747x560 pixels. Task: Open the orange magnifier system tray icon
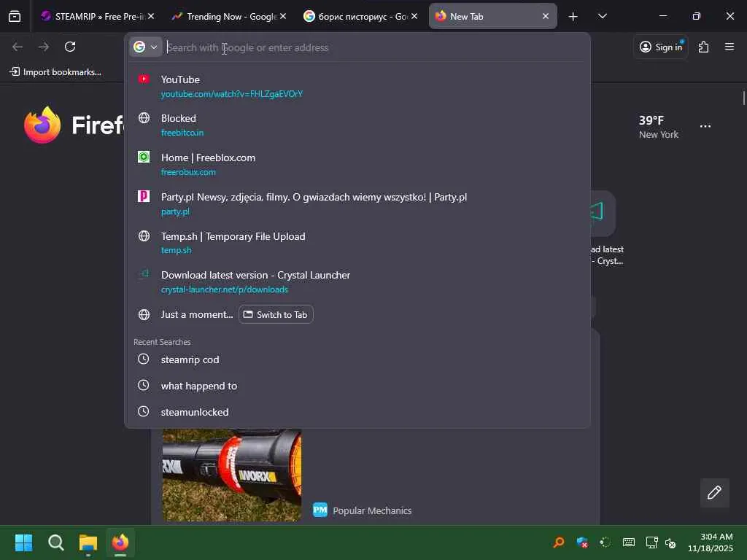click(559, 542)
